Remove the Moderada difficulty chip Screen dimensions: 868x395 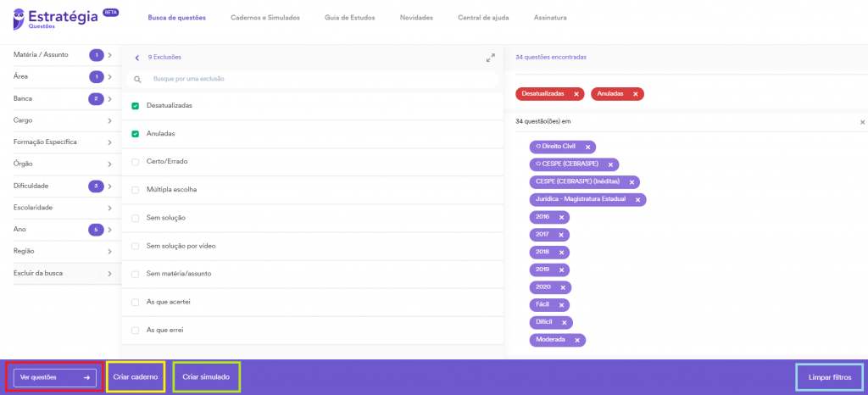coord(577,340)
